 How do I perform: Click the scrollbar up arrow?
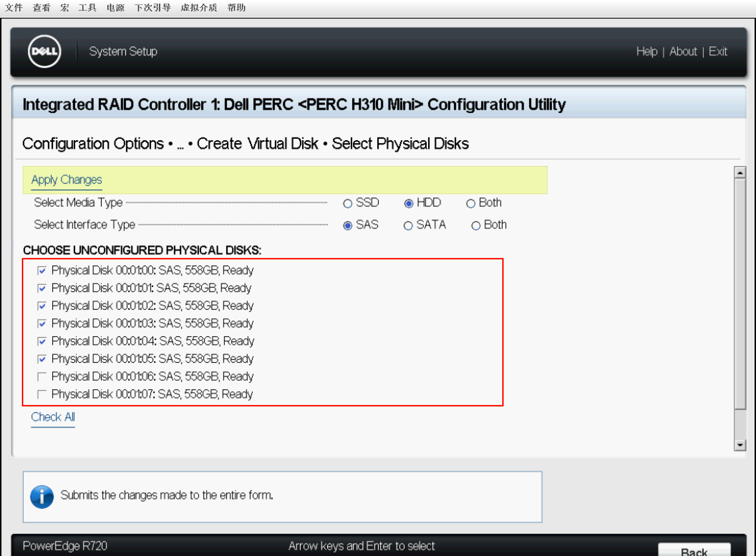(740, 173)
